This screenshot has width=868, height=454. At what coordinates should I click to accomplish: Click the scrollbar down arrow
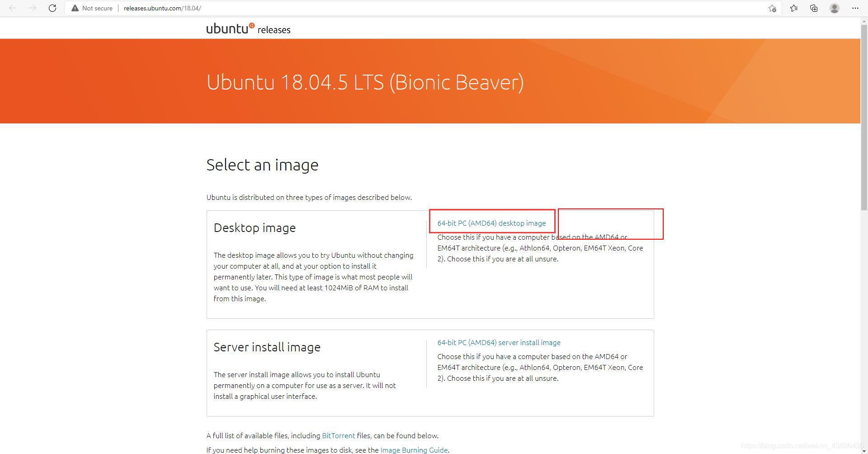click(x=864, y=451)
